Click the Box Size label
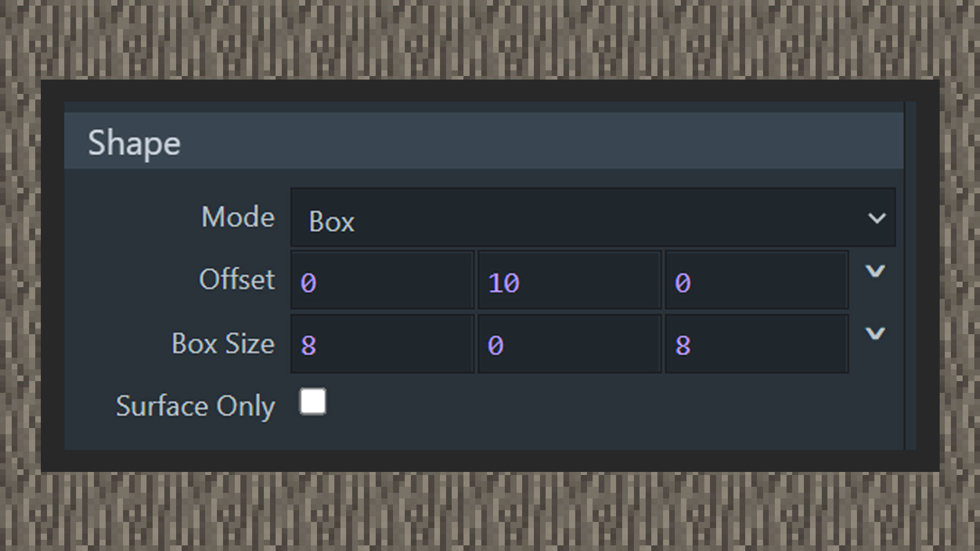The image size is (980, 551). coord(223,343)
